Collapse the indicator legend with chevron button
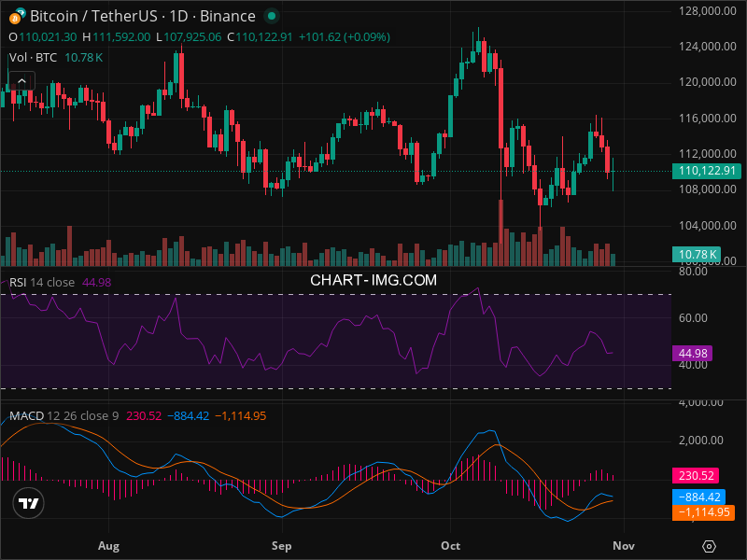The height and width of the screenshot is (560, 747). point(20,80)
